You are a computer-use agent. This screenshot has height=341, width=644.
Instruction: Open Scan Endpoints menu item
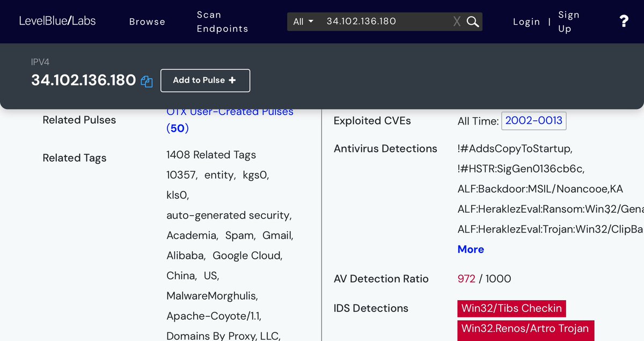222,21
